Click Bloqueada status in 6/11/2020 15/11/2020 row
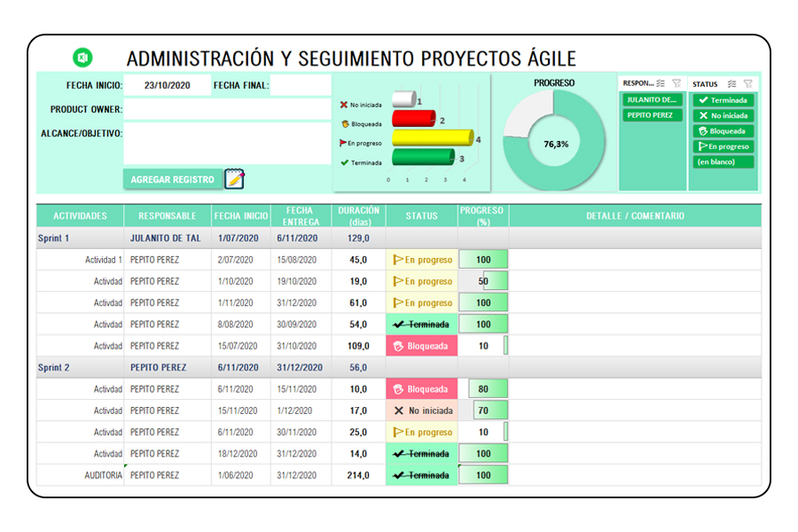The height and width of the screenshot is (532, 798). (422, 389)
